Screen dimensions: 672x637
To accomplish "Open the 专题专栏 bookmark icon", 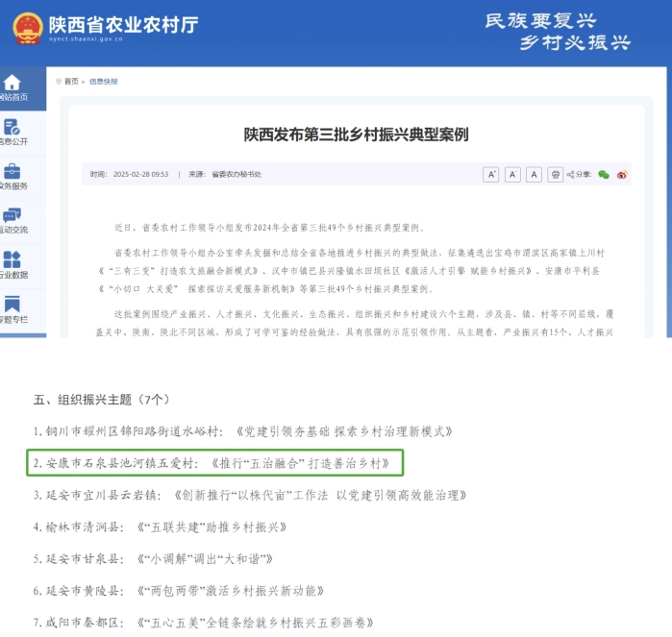I will pos(12,304).
